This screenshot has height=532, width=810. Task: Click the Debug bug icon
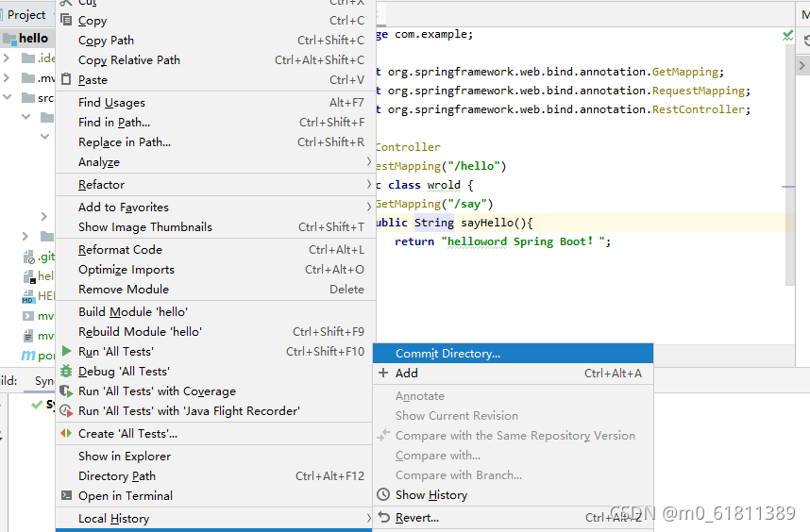pyautogui.click(x=66, y=371)
